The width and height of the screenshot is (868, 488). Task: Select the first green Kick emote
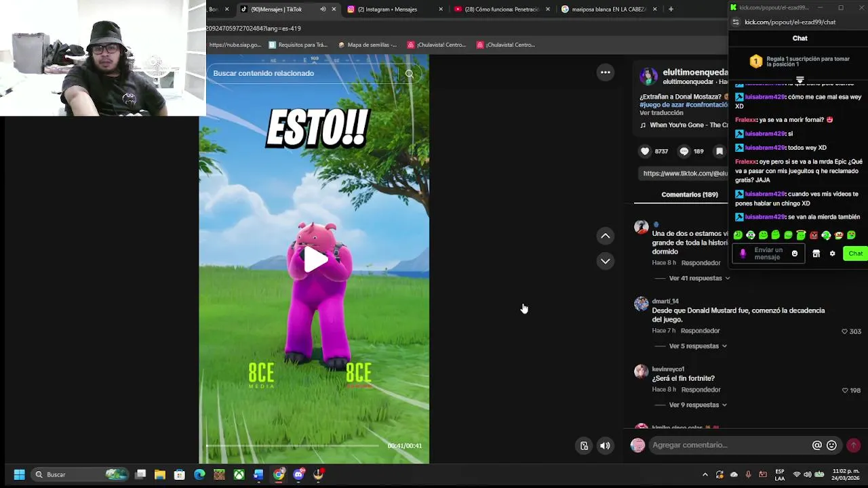coord(738,235)
